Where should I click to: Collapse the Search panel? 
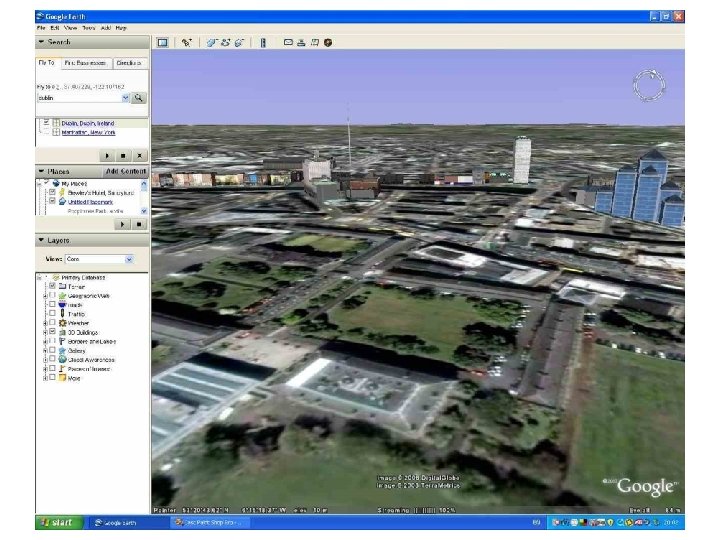(x=41, y=42)
